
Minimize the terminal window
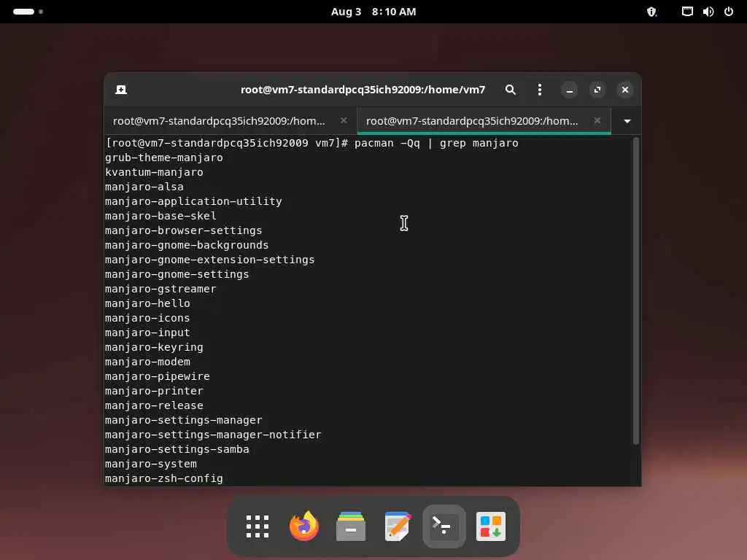(x=569, y=90)
